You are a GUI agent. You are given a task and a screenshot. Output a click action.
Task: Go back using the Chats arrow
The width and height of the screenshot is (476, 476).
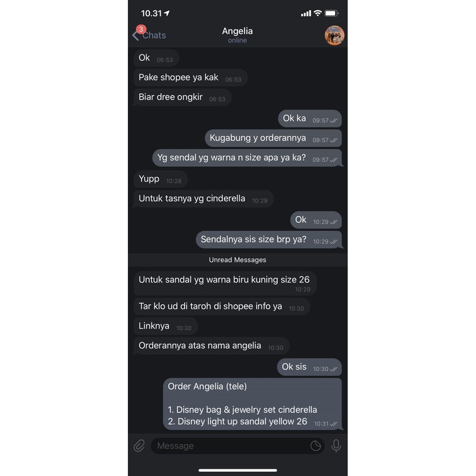pos(136,36)
